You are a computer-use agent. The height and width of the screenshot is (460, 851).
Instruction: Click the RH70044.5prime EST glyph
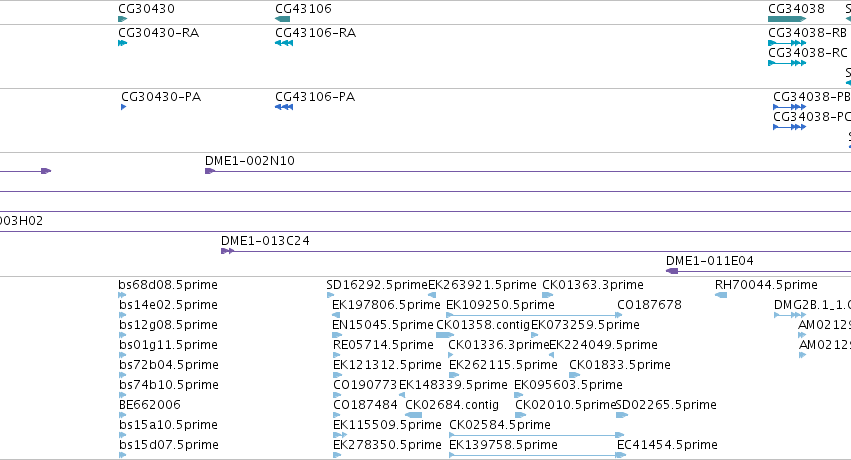(x=721, y=295)
